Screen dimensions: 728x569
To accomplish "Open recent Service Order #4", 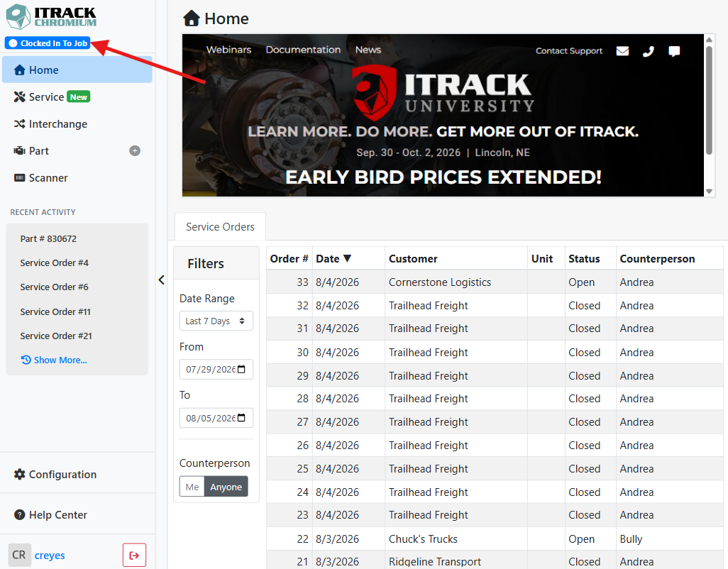I will click(x=55, y=263).
